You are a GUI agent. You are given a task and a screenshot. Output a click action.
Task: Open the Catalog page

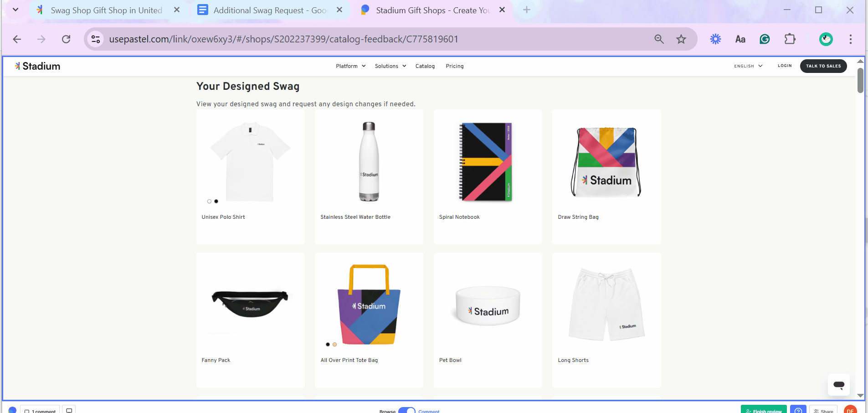pyautogui.click(x=425, y=66)
